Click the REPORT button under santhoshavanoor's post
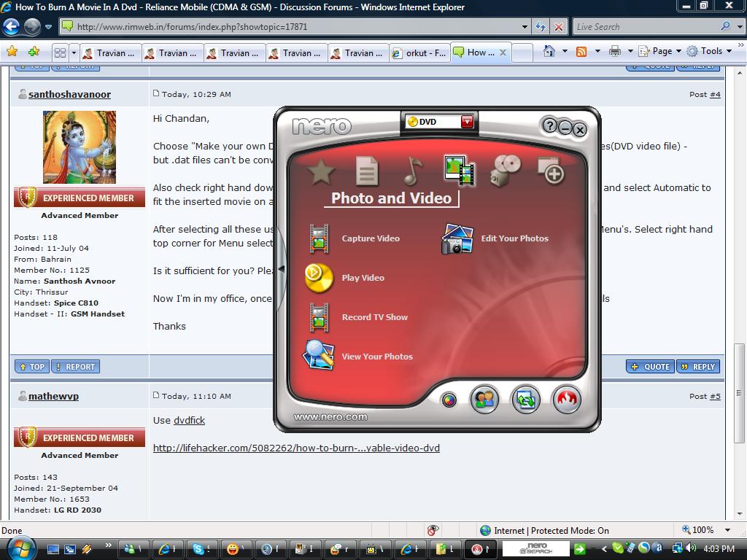Screen dimensions: 747x560 coord(75,367)
